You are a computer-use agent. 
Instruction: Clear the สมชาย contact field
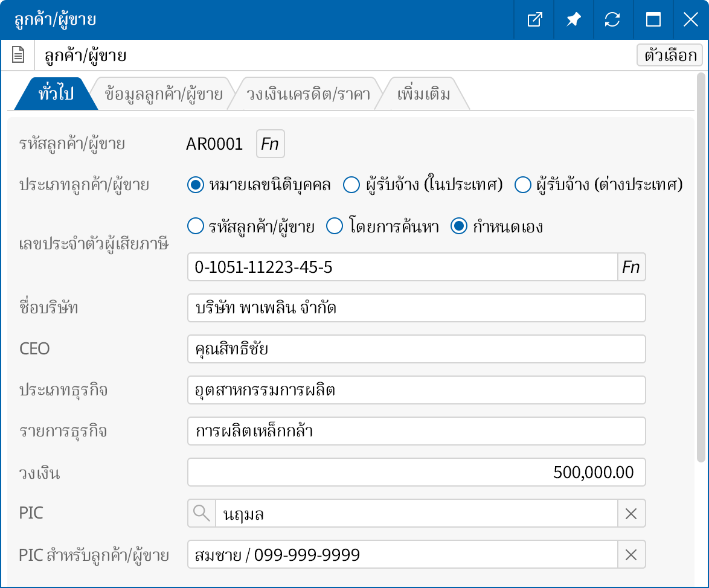[x=631, y=555]
